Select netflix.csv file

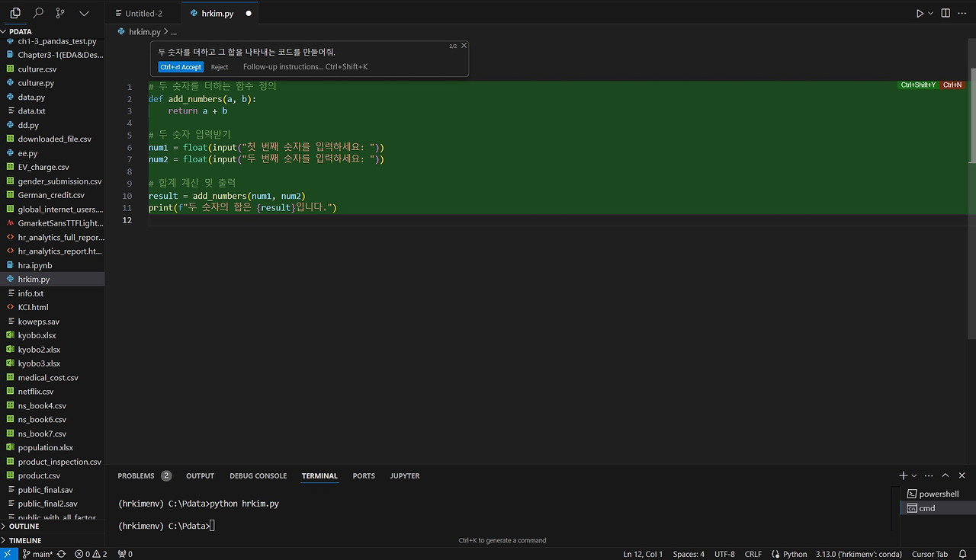tap(53, 392)
